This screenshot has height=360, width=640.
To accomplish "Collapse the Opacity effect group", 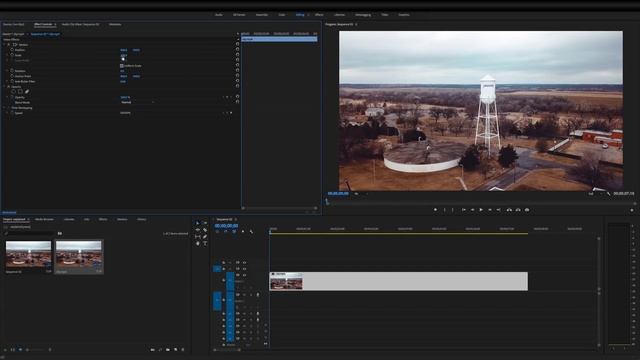I will 5,87.
